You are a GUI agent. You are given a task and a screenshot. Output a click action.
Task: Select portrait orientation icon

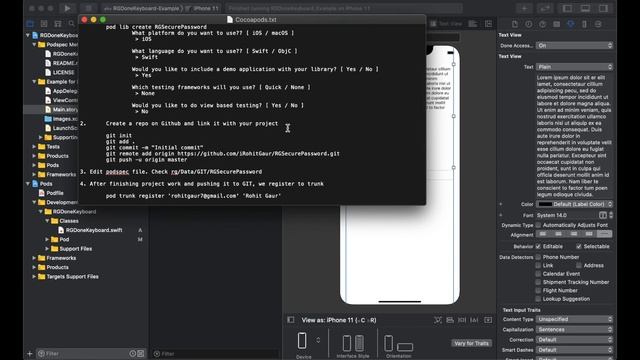pos(389,343)
